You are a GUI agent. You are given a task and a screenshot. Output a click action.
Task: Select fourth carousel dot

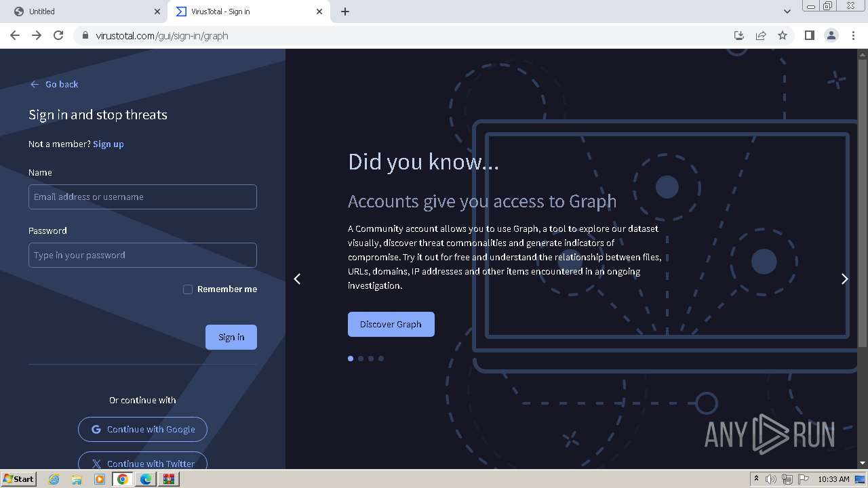pyautogui.click(x=381, y=359)
